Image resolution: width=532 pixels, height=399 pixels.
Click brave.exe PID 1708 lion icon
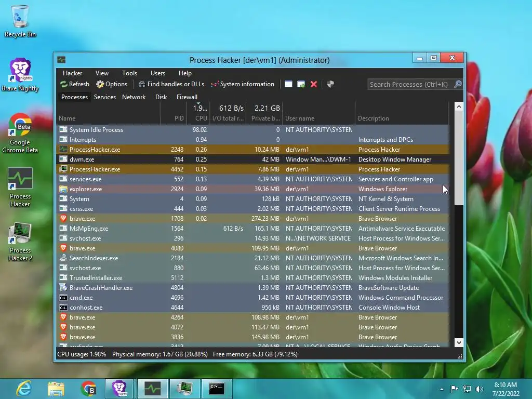pos(63,219)
